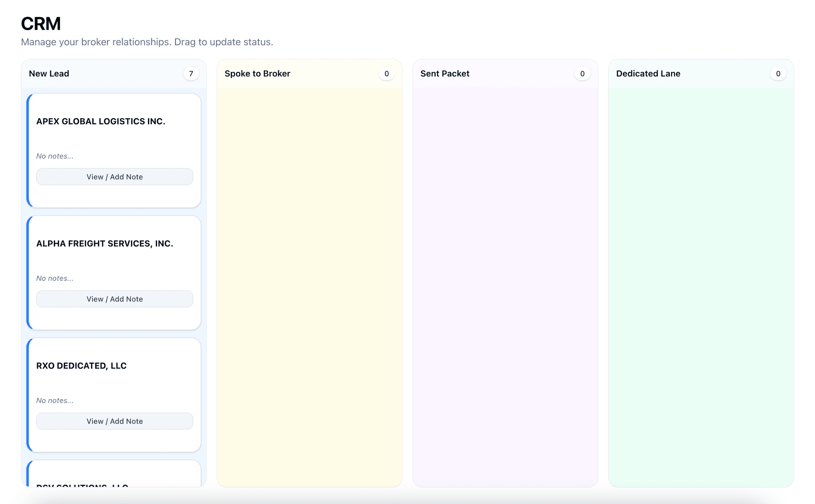Viewport: 815px width, 504px height.
Task: Click the Spoke to Broker count badge
Action: tap(386, 74)
